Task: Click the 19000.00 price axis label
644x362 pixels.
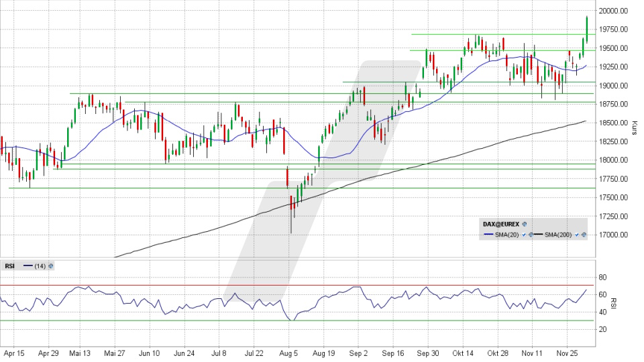Action: point(613,85)
